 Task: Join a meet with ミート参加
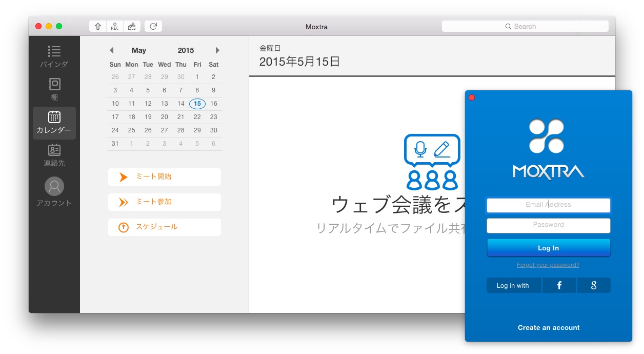[165, 202]
